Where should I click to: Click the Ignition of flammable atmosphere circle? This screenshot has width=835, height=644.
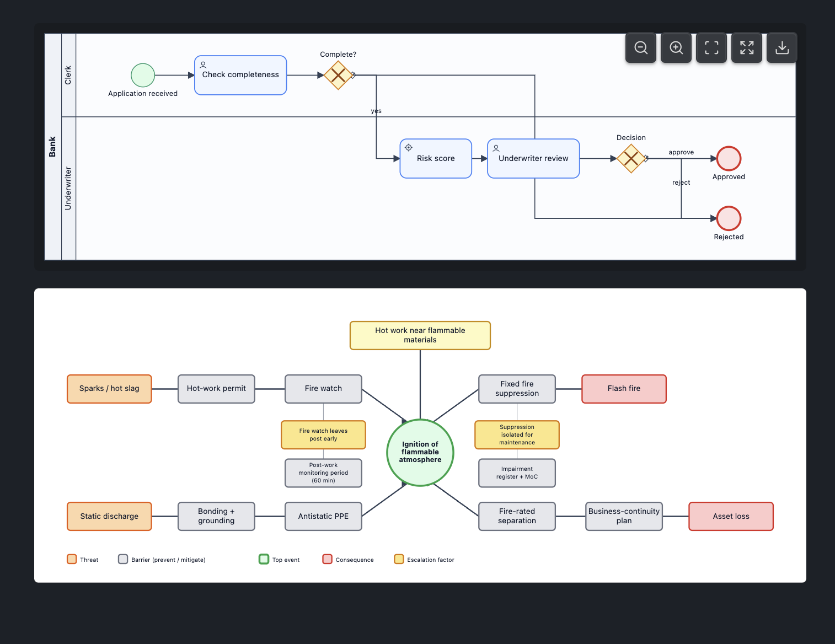pyautogui.click(x=420, y=452)
